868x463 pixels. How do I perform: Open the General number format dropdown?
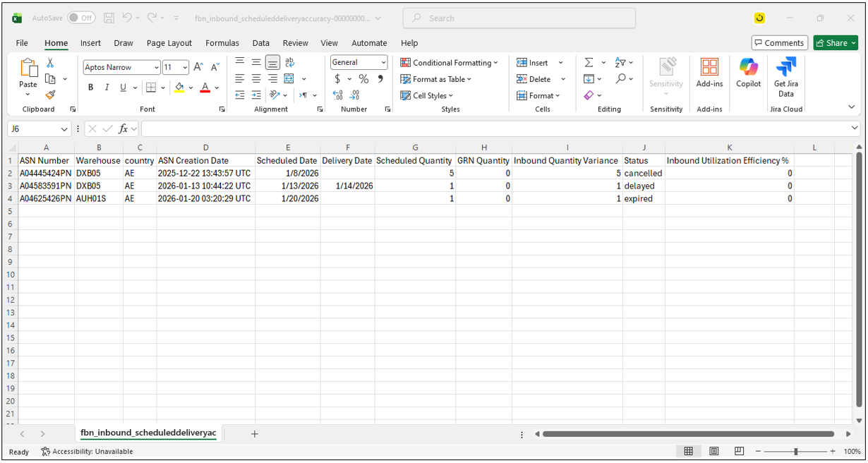[x=382, y=63]
